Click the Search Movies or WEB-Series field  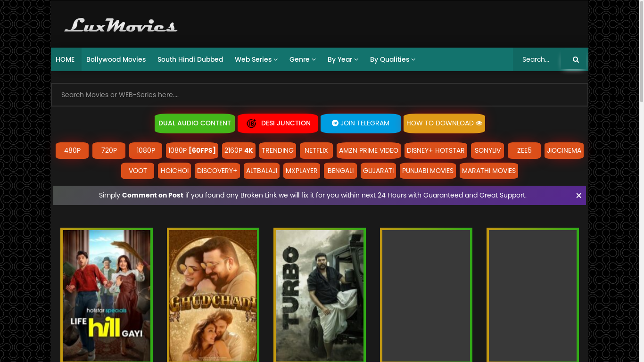320,95
